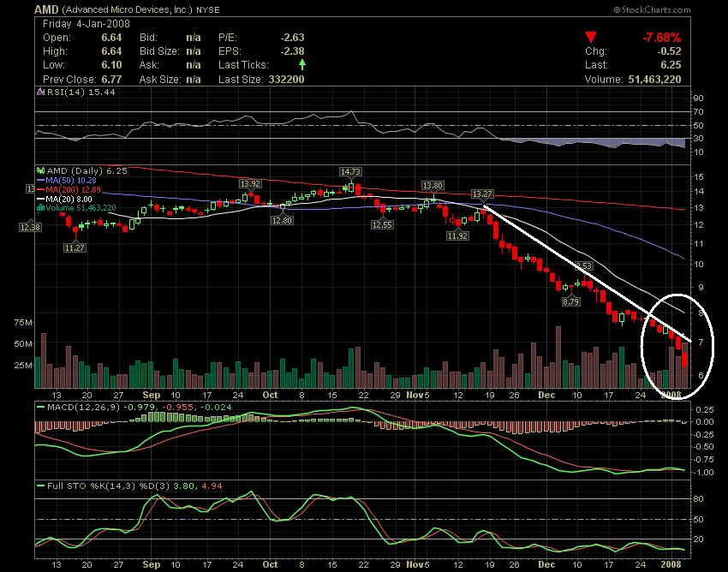Click the header Volume value 51,463,220

pos(654,80)
